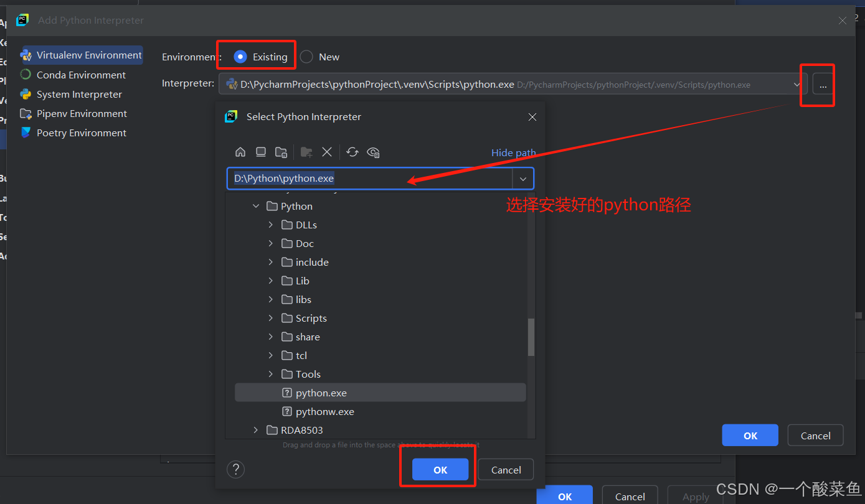Refresh the file tree
Screen dimensions: 865x504
coord(352,152)
